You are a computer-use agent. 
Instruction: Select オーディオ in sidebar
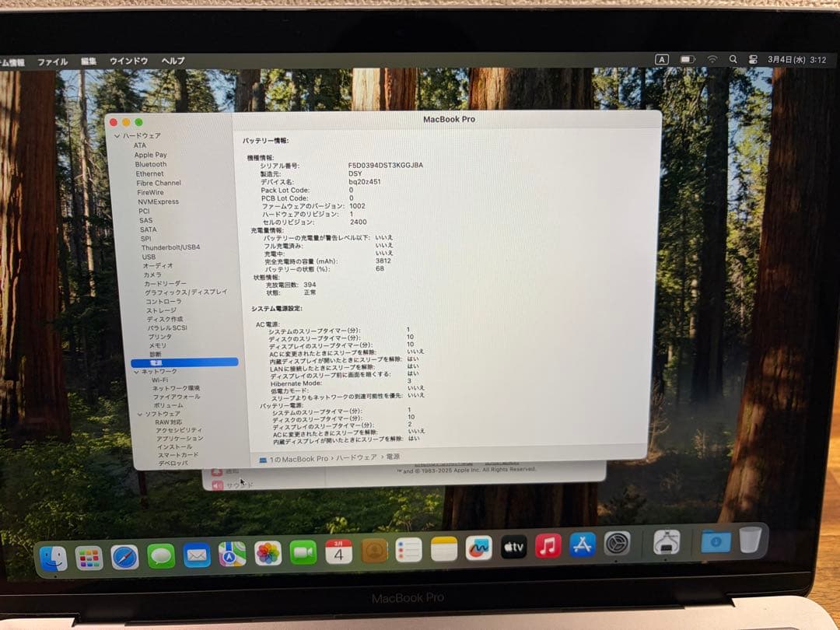pos(158,266)
